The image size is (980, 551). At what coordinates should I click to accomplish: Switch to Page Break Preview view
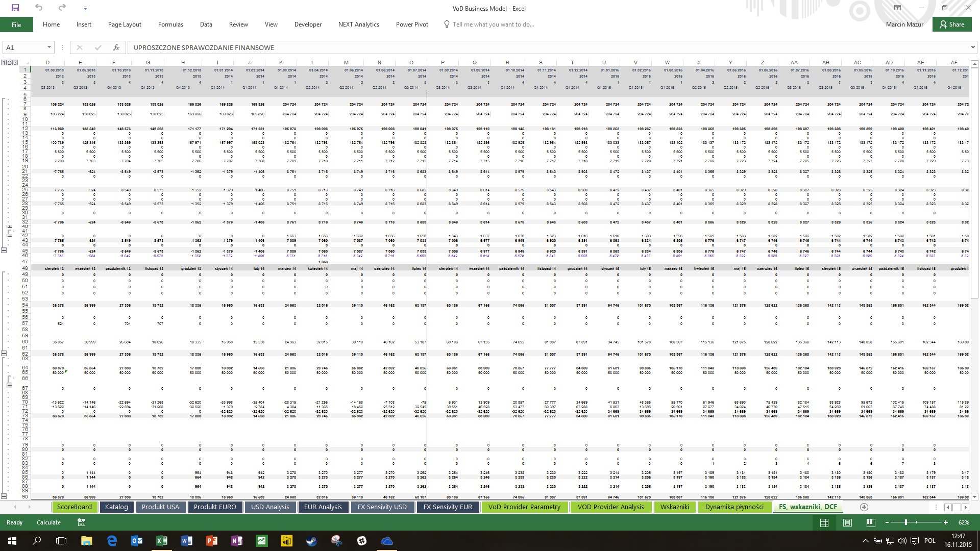tap(871, 522)
